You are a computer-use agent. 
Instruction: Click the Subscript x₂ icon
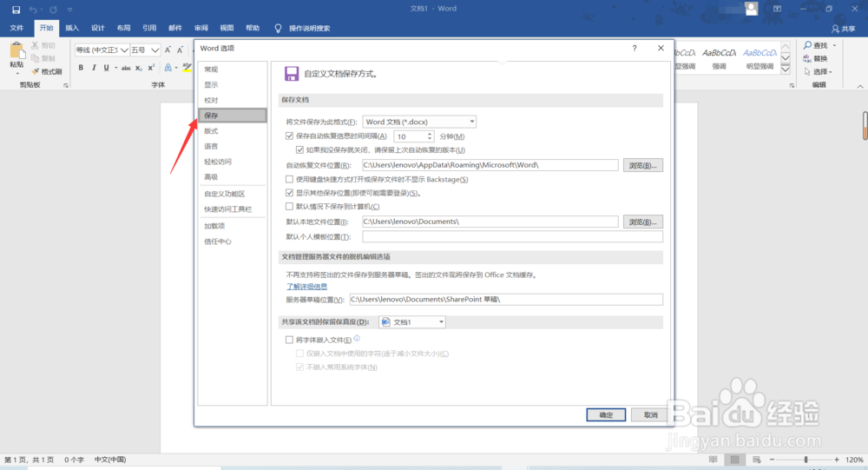click(x=139, y=68)
